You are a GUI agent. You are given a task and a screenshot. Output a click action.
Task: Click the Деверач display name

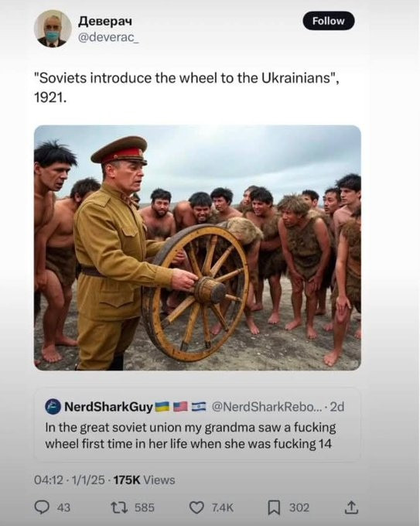[105, 21]
